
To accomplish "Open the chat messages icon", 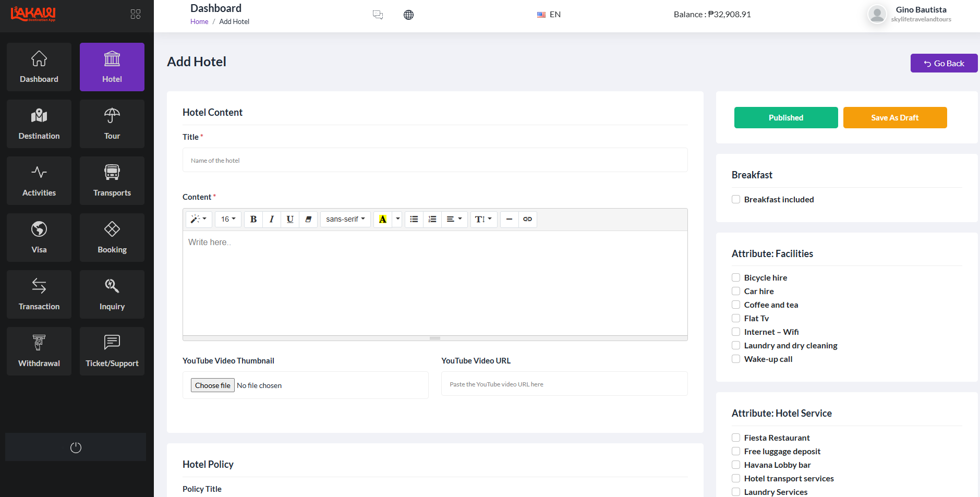I will tap(378, 15).
